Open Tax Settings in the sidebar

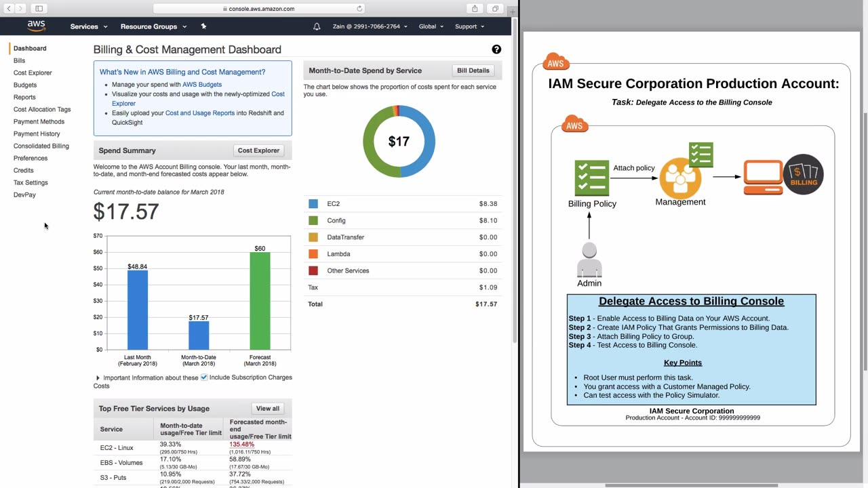click(31, 182)
